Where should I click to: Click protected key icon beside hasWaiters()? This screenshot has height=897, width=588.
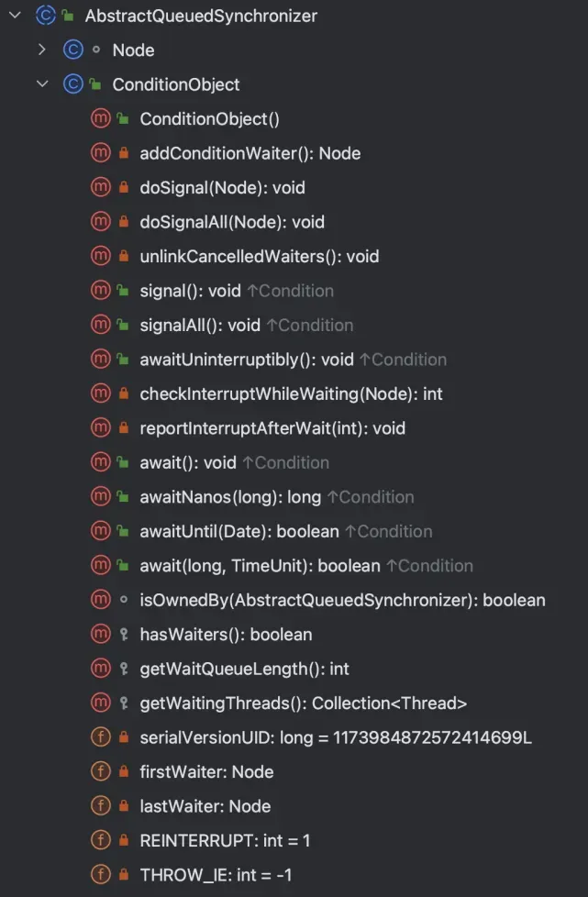tap(124, 635)
